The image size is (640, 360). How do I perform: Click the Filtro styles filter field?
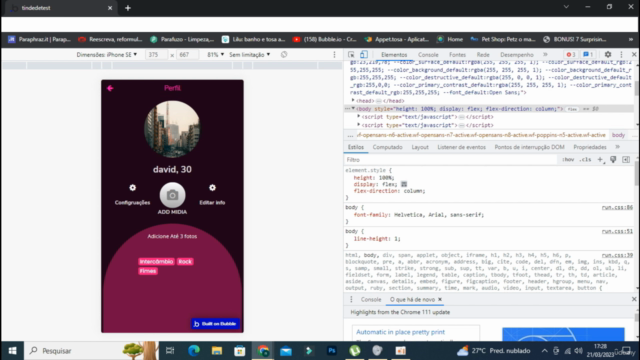(x=451, y=160)
